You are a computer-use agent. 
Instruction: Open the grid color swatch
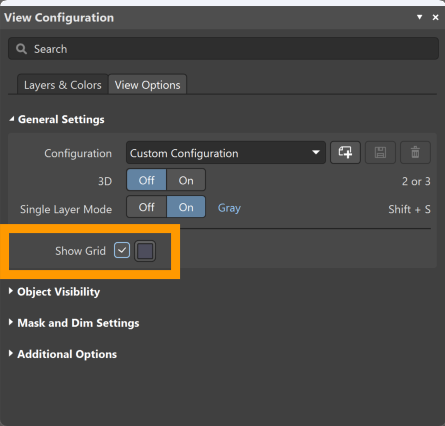coord(145,251)
